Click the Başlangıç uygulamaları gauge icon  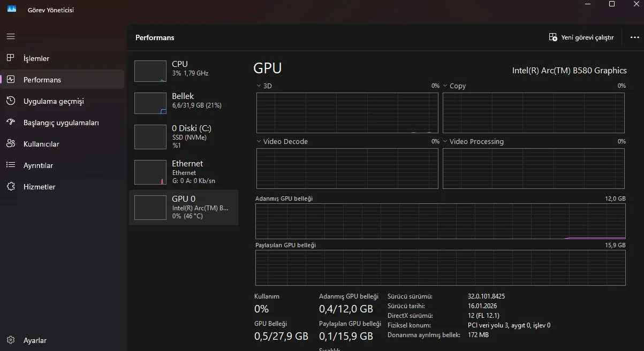pyautogui.click(x=11, y=122)
